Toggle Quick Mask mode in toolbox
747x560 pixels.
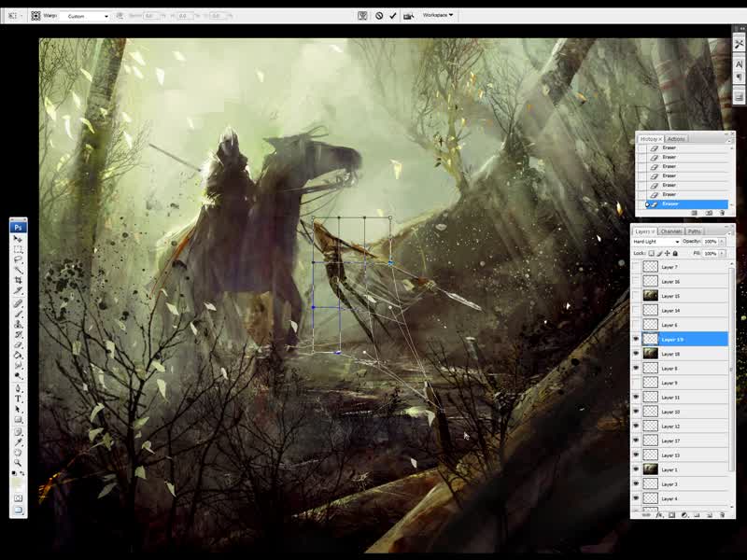click(18, 498)
